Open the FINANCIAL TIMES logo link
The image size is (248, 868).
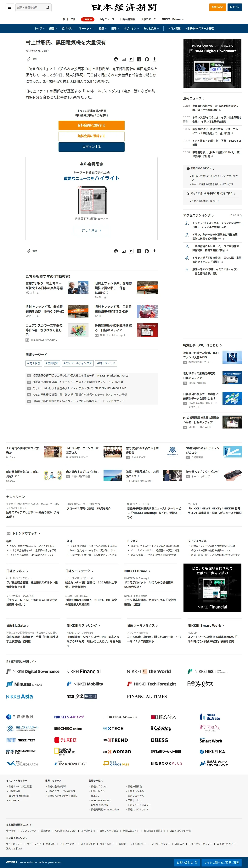click(x=147, y=696)
